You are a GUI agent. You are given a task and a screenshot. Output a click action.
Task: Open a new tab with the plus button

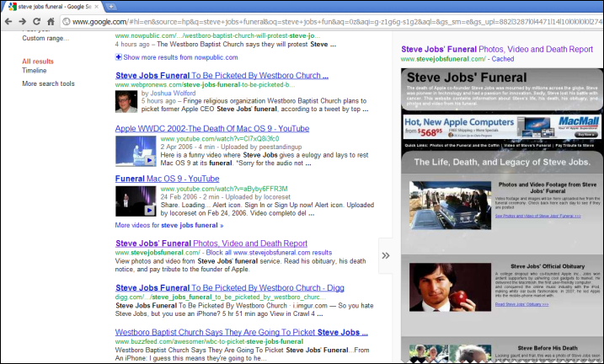click(111, 7)
